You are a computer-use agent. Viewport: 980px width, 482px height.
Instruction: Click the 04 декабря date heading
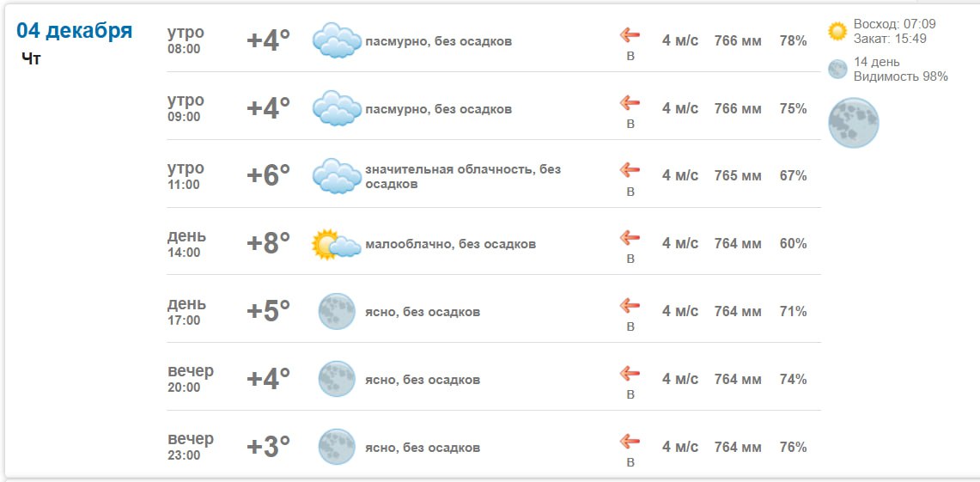[75, 31]
